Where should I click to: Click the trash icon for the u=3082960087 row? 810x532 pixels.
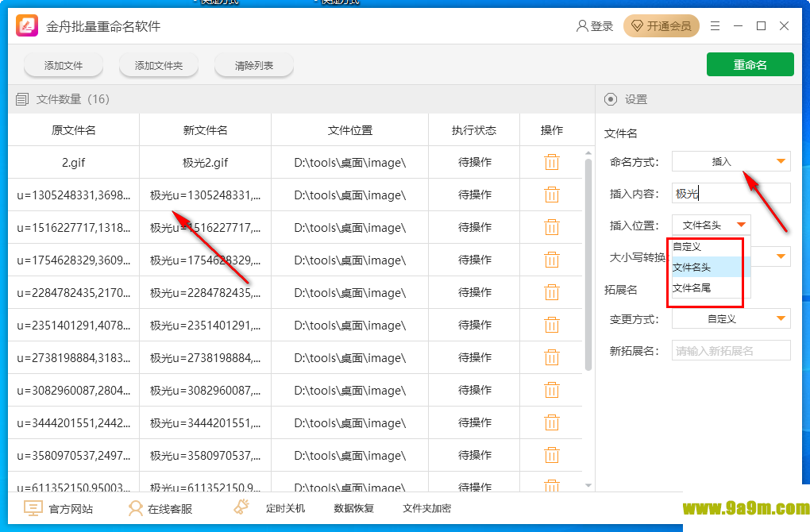552,390
